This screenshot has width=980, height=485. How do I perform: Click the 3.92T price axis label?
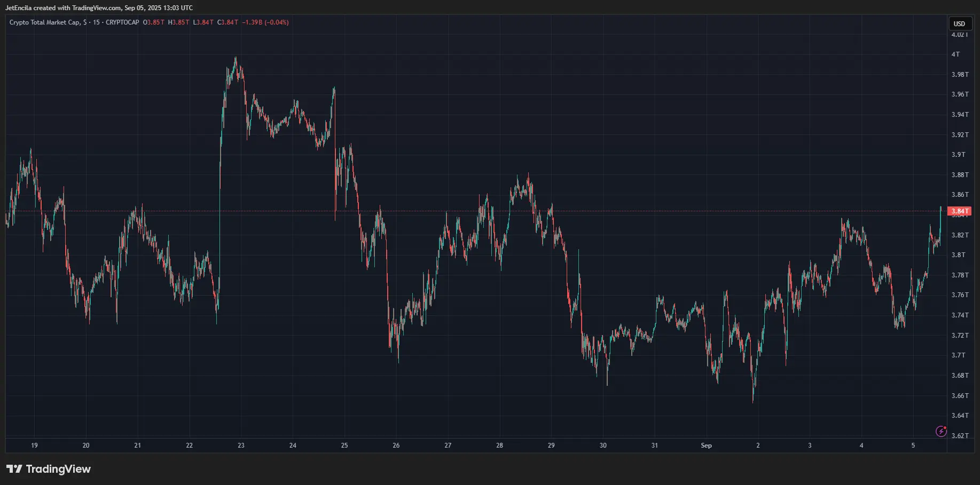tap(960, 135)
